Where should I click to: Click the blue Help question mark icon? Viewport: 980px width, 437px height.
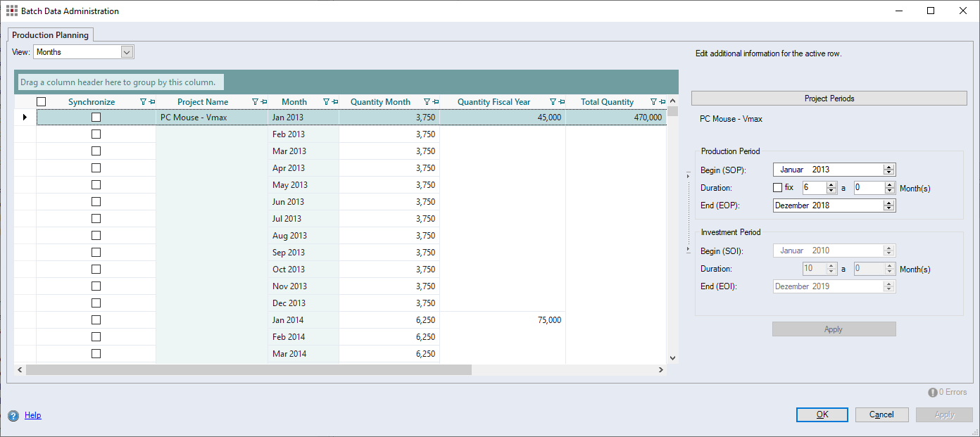pos(13,415)
